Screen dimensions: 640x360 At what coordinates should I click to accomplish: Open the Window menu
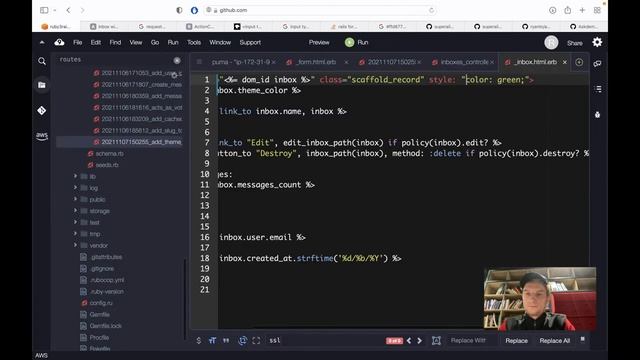pos(220,42)
